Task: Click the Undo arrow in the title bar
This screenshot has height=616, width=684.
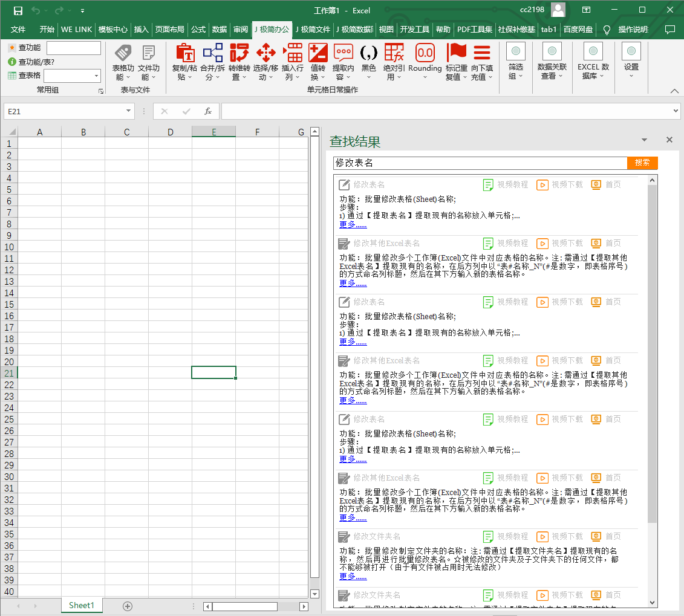Action: pos(36,10)
